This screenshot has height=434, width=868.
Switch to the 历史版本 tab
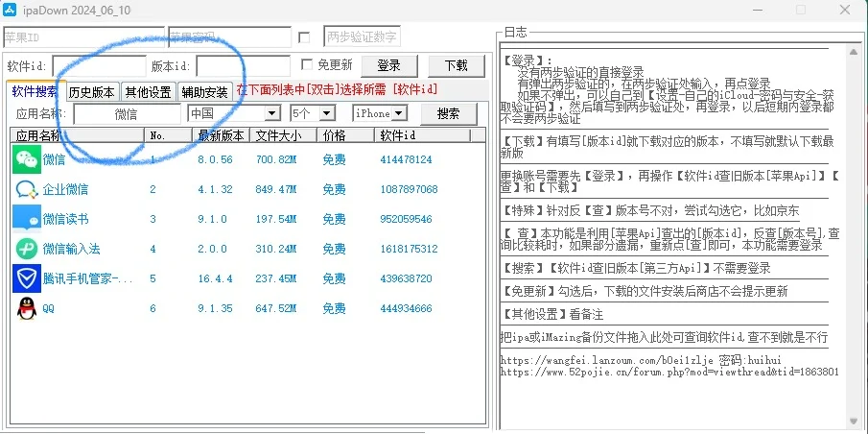tap(92, 92)
